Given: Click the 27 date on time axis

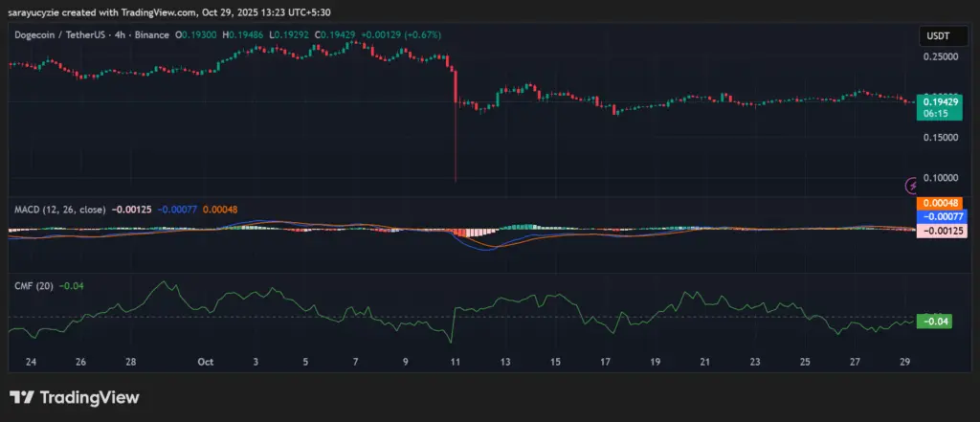Looking at the screenshot, I should point(856,362).
